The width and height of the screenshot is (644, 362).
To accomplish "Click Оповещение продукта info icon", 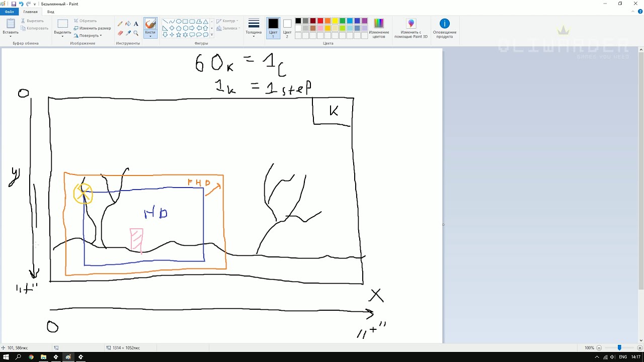I will 444,24.
